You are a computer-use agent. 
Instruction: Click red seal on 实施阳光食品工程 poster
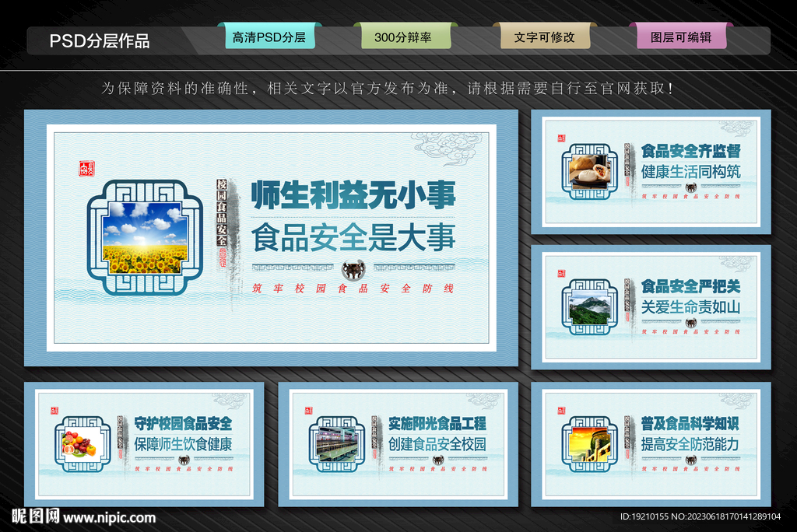coord(308,411)
